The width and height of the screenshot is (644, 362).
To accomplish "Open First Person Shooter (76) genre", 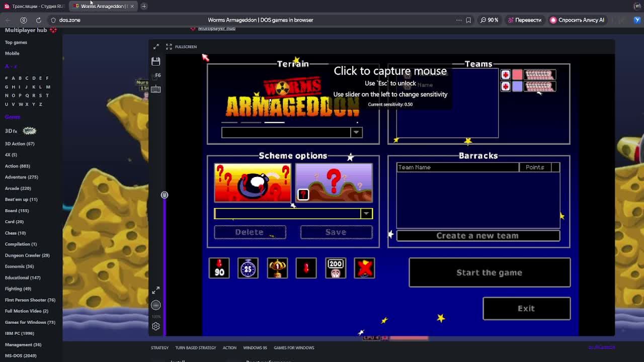I will [30, 300].
